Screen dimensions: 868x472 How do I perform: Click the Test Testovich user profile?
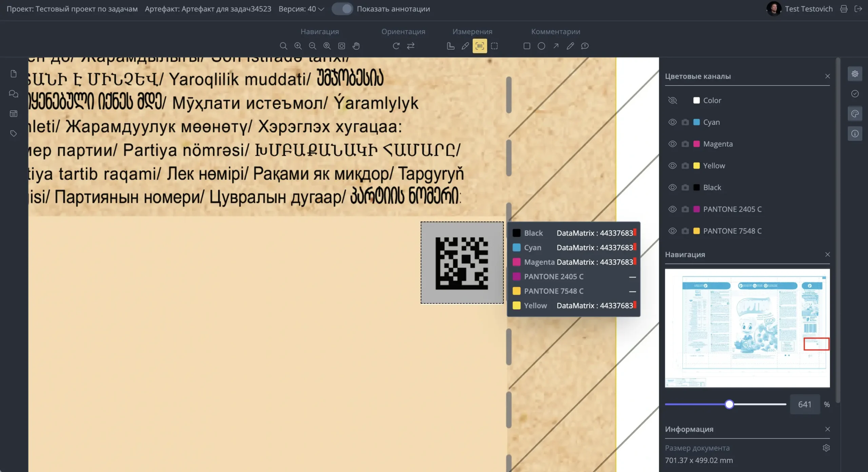tap(800, 9)
